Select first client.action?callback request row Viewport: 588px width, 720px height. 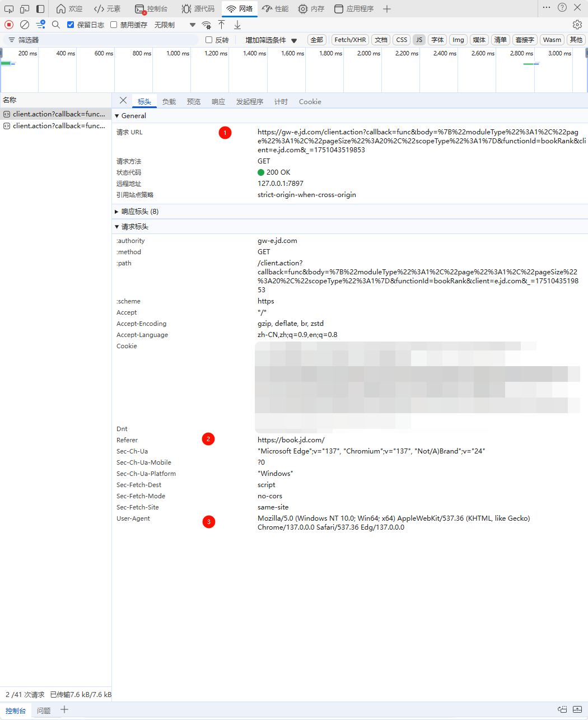[x=55, y=114]
